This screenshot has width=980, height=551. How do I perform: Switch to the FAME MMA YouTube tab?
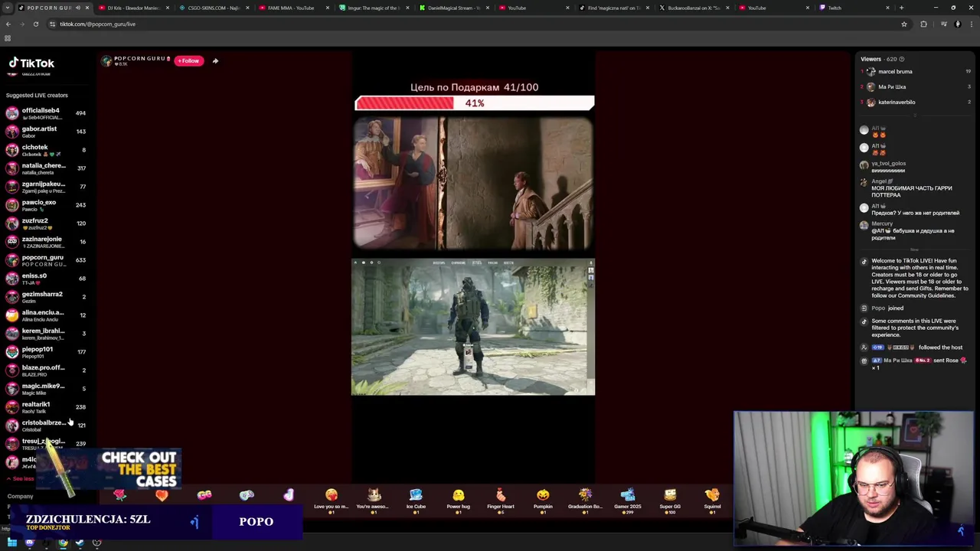[x=293, y=8]
